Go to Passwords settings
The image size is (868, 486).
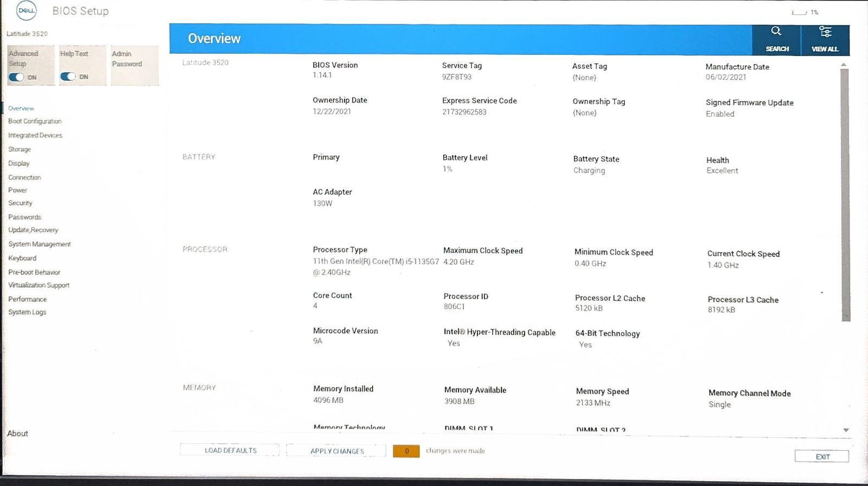[24, 217]
